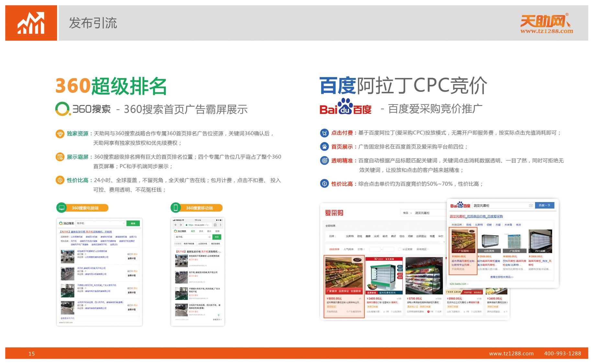Tick the 认证卖家 checkbox in 爱采购

399,249
